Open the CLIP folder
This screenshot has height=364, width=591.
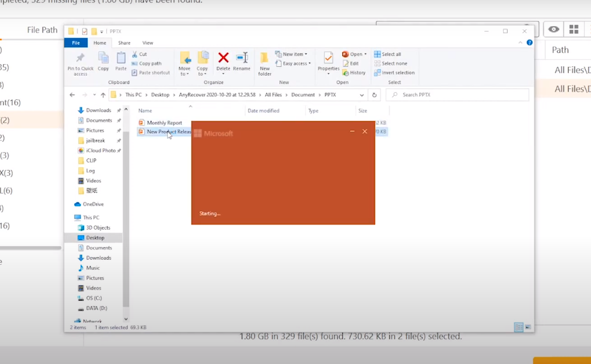pos(91,161)
